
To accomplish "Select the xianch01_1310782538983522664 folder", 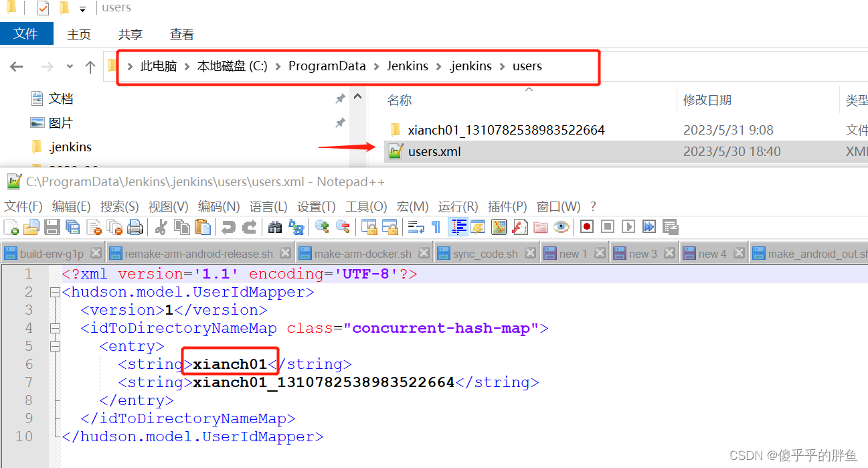I will click(x=506, y=130).
